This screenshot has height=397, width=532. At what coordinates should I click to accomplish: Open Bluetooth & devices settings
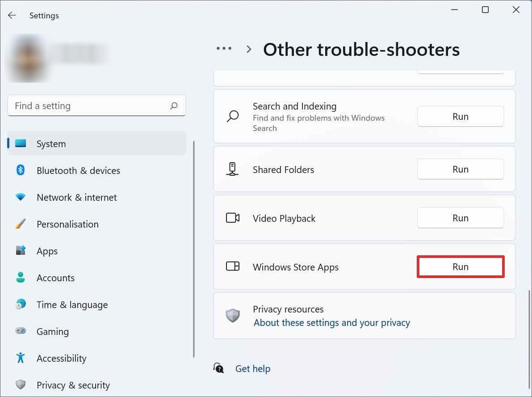pyautogui.click(x=96, y=170)
